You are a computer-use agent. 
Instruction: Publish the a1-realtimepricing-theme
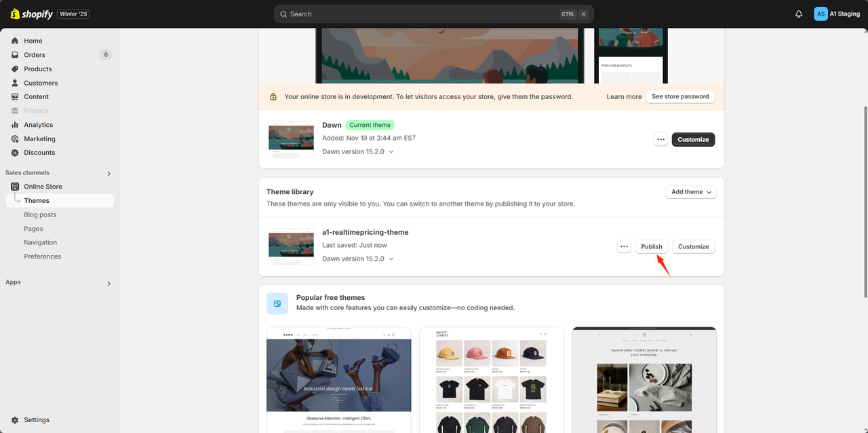[x=652, y=246]
